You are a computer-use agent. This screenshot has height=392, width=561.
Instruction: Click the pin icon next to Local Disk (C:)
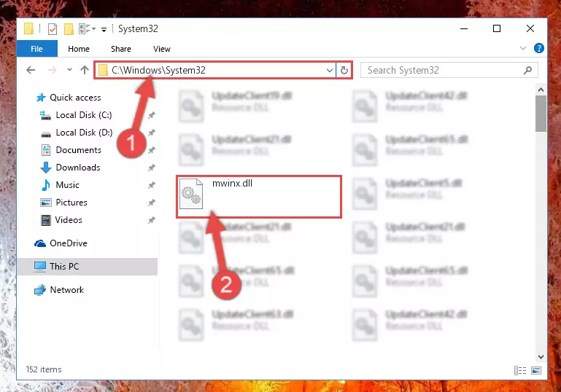click(152, 115)
